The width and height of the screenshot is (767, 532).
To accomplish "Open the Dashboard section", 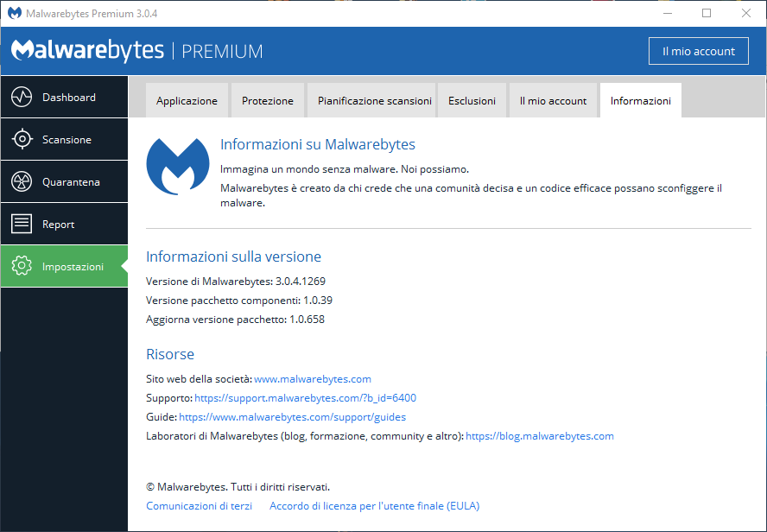I will point(64,97).
